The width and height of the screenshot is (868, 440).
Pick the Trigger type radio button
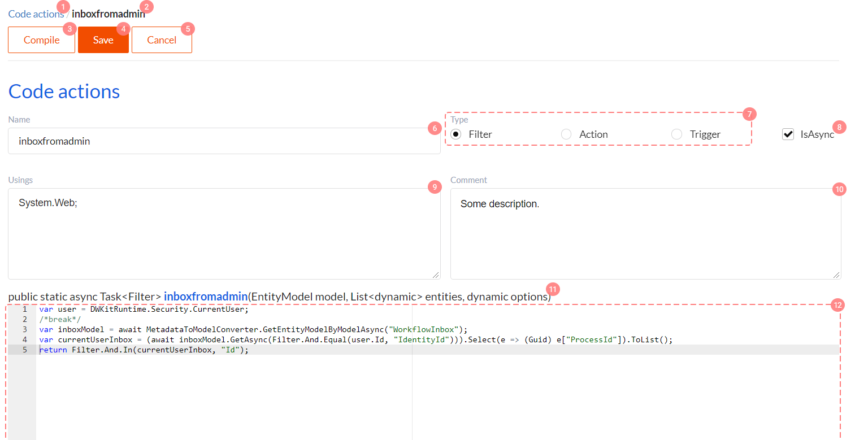(676, 134)
